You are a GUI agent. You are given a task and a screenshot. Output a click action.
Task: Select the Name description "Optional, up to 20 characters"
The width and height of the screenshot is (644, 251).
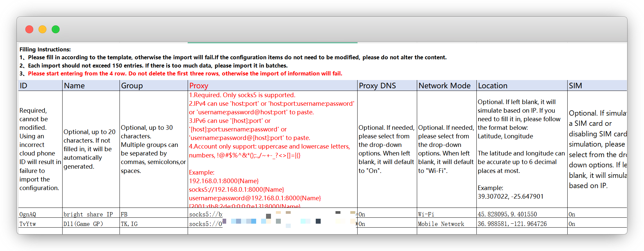click(x=91, y=149)
